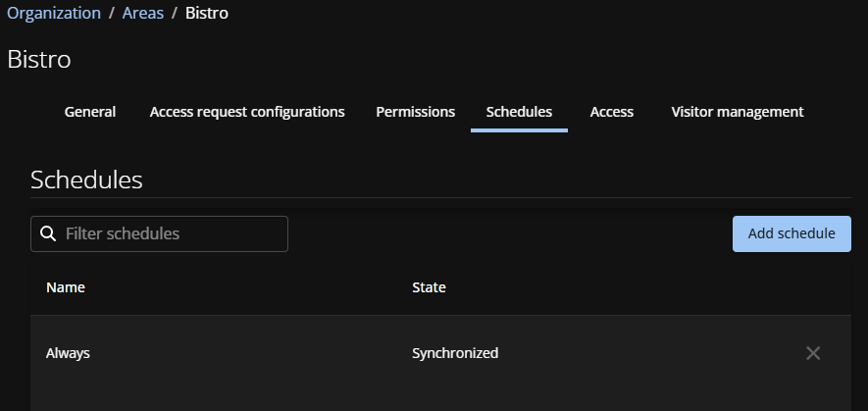Image resolution: width=868 pixels, height=411 pixels.
Task: Open the Organization breadcrumb link
Action: [x=54, y=14]
